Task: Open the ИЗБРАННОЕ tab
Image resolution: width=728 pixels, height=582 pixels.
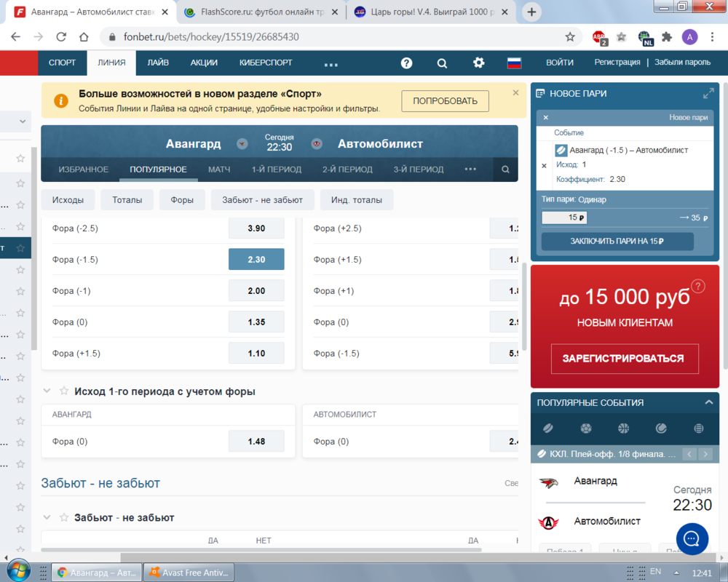Action: pyautogui.click(x=84, y=170)
